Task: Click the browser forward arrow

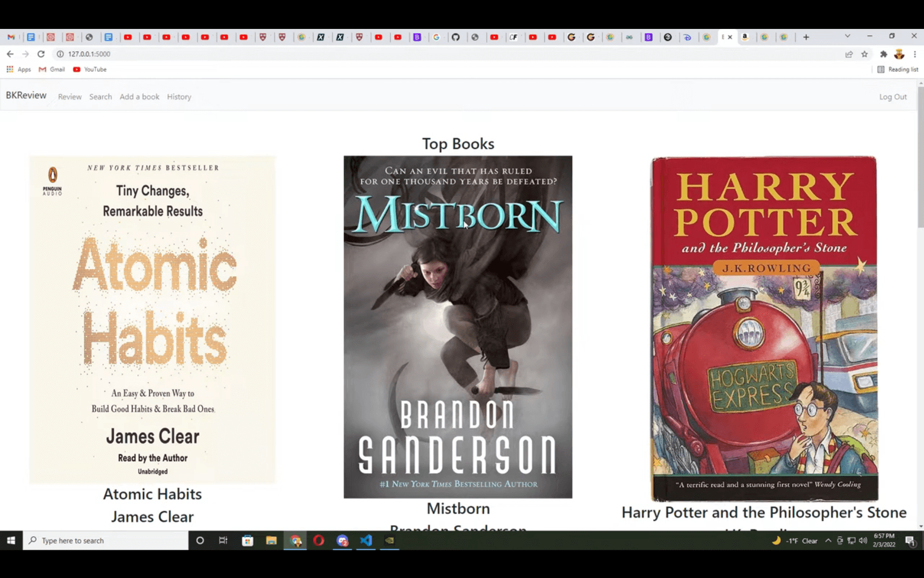Action: [25, 54]
